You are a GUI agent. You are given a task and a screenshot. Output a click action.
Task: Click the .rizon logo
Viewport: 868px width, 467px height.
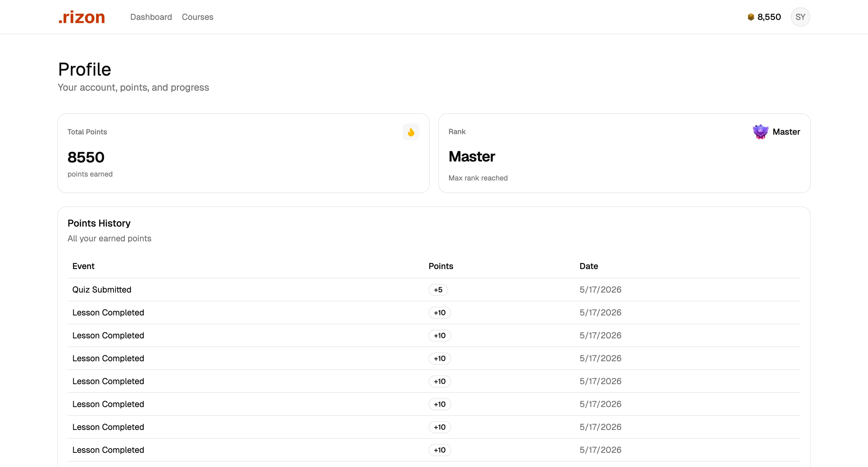[x=82, y=17]
